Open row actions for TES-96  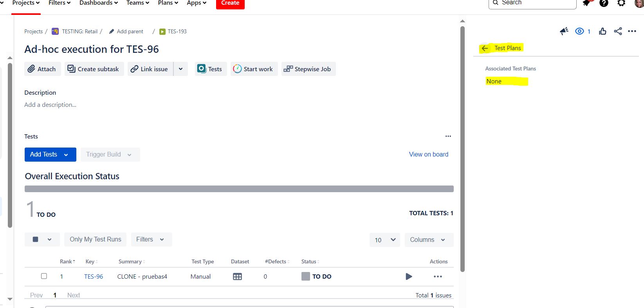[x=438, y=276]
